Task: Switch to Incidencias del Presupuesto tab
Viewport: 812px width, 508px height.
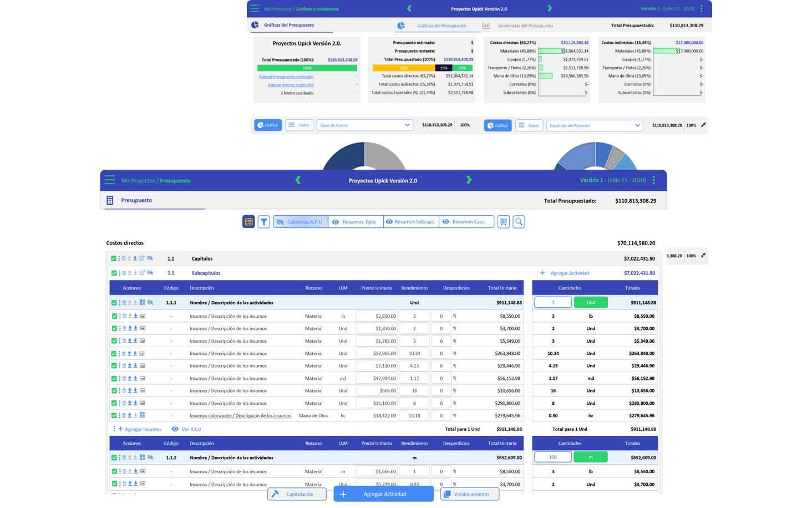Action: [525, 26]
